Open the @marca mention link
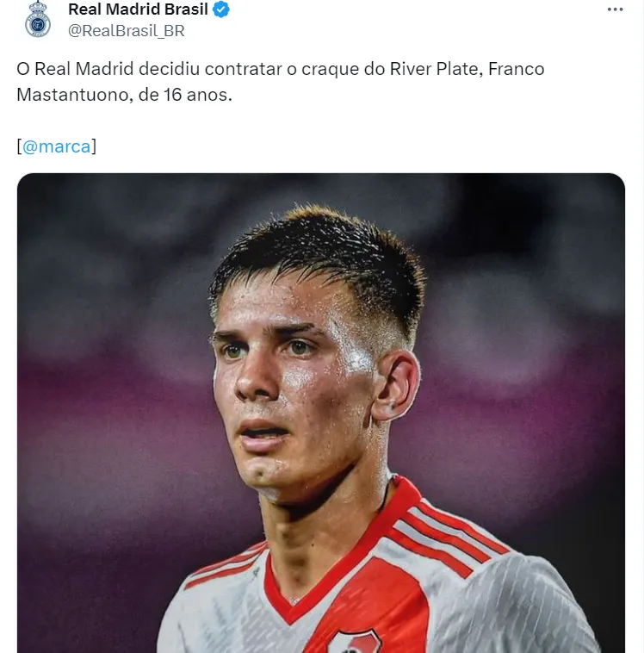Viewport: 644px width, 653px height. (x=57, y=146)
